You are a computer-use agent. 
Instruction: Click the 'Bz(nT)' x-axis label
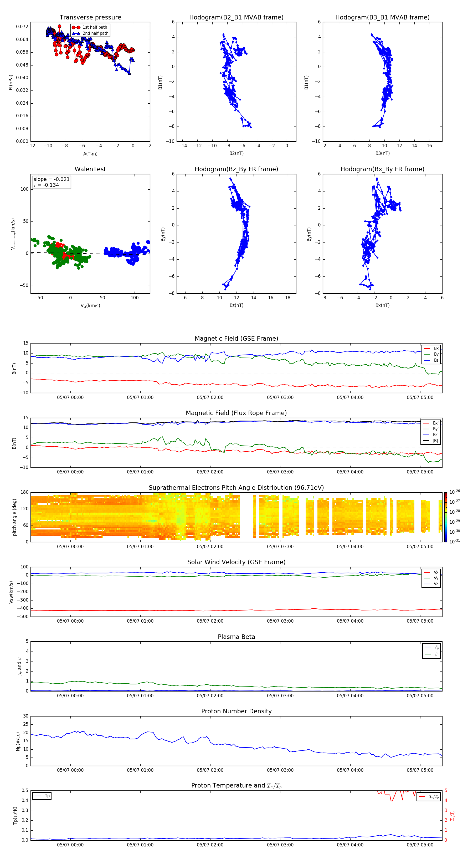(x=236, y=305)
